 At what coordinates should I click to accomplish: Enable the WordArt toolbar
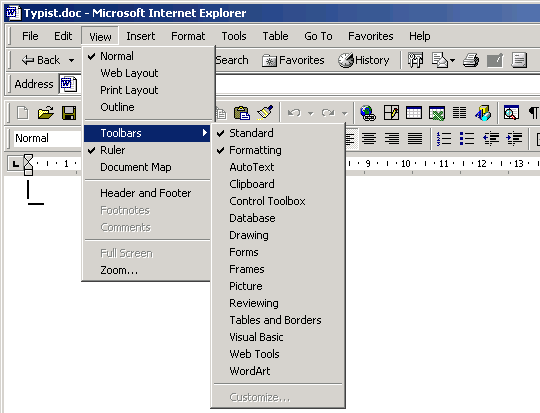[x=278, y=371]
